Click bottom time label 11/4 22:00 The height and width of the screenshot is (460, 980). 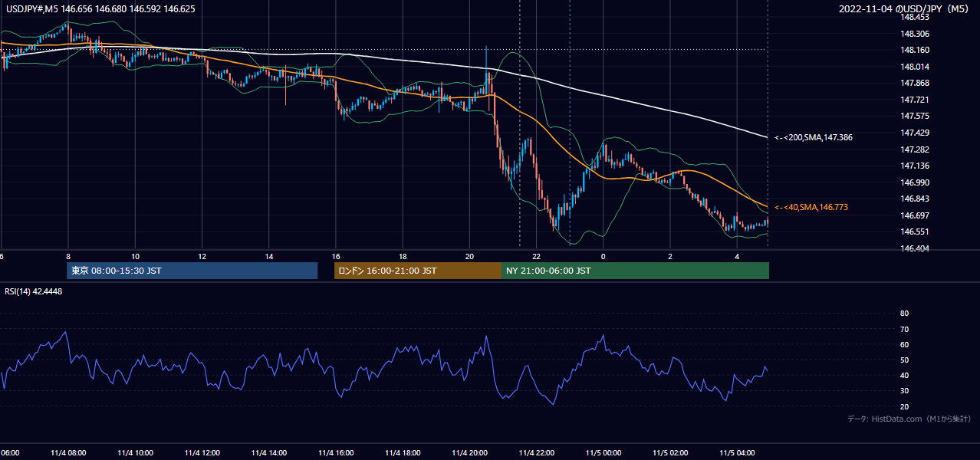[537, 452]
